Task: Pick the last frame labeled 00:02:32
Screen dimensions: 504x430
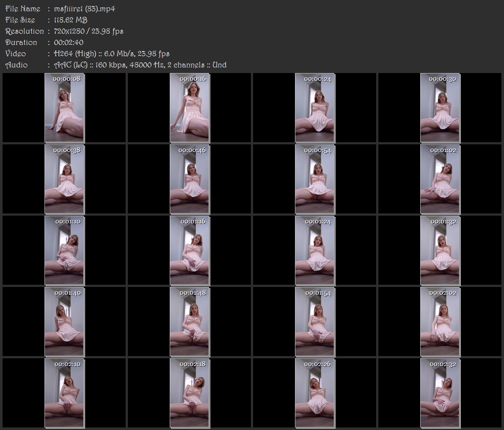Action: tap(441, 393)
